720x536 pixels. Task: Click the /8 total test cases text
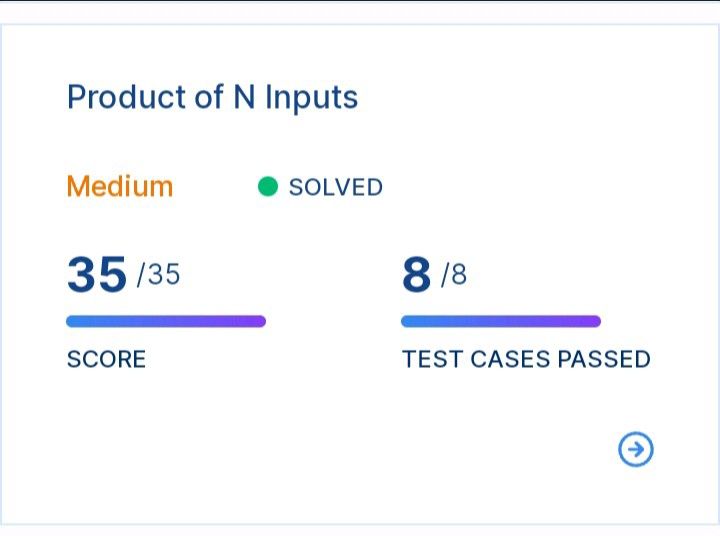tap(454, 274)
